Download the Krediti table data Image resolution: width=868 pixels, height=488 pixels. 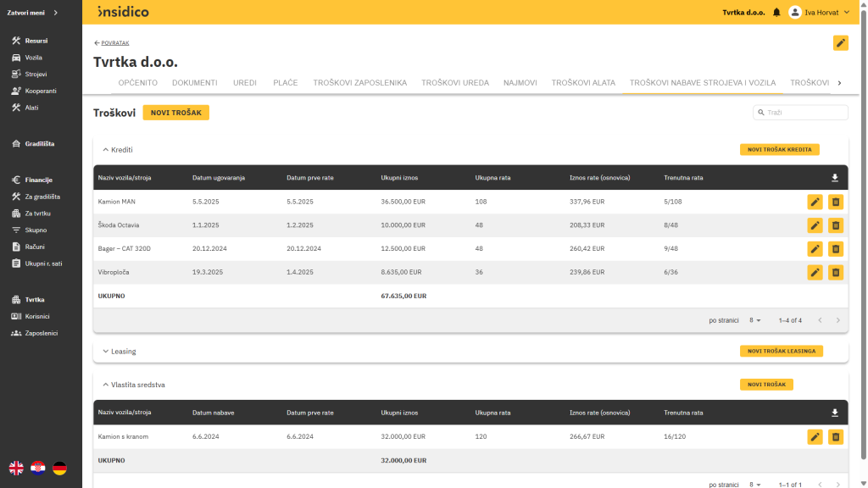[x=835, y=178]
